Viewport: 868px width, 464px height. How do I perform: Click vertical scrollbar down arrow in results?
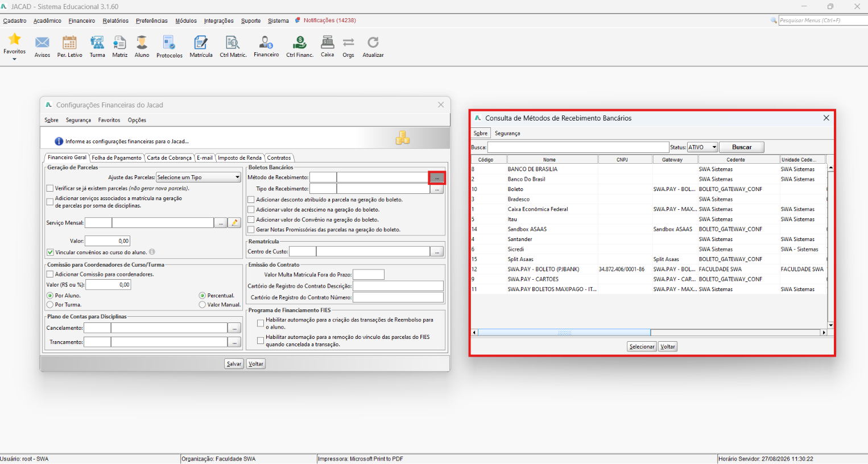point(831,325)
